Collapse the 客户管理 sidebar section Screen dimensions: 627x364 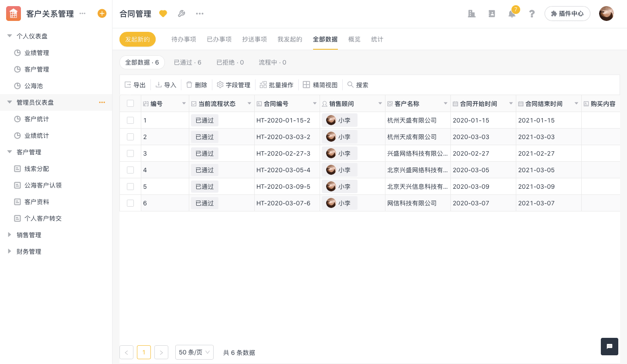[x=10, y=152]
